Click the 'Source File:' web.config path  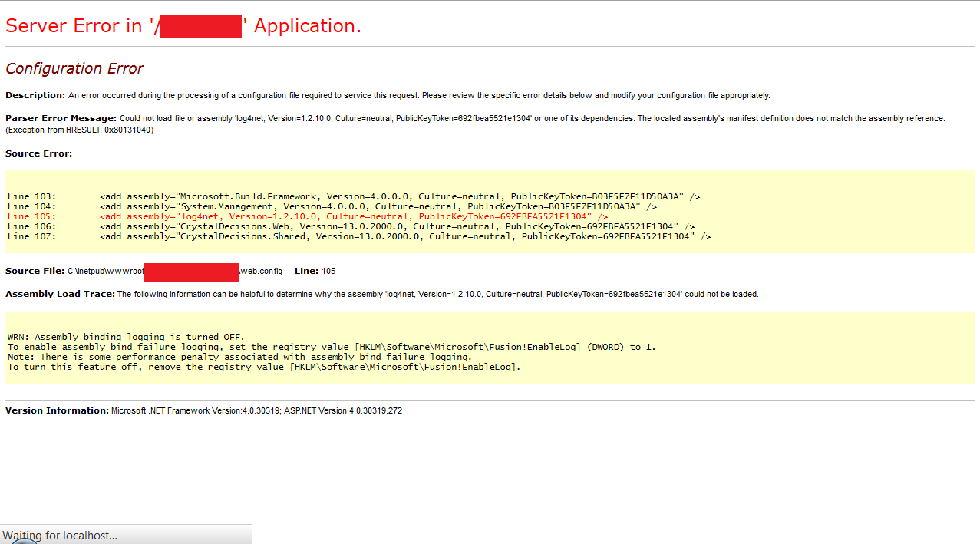pos(175,271)
